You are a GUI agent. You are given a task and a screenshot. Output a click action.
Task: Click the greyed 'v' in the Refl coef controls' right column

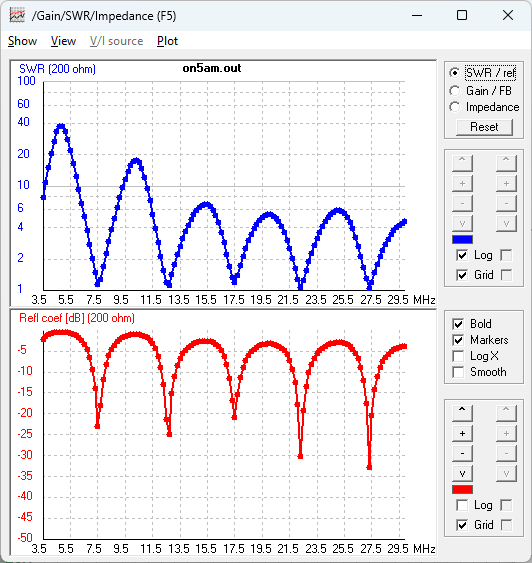tap(506, 474)
